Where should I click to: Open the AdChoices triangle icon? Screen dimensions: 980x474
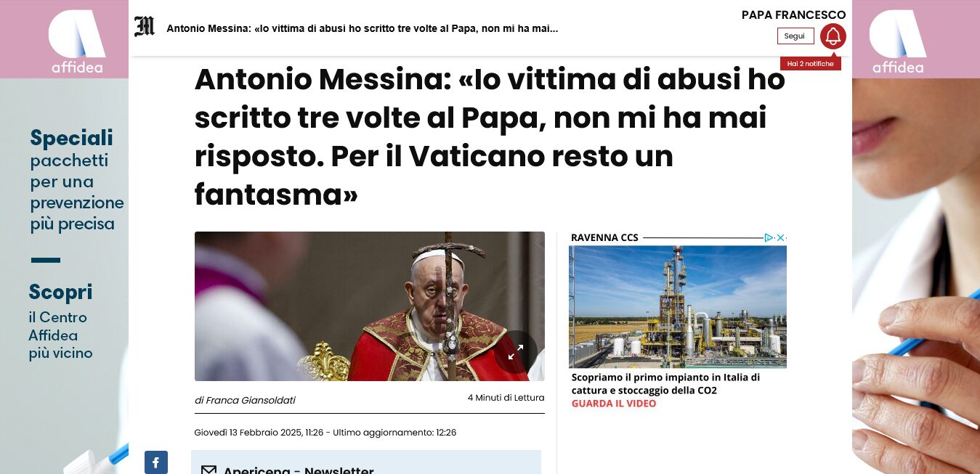[769, 237]
